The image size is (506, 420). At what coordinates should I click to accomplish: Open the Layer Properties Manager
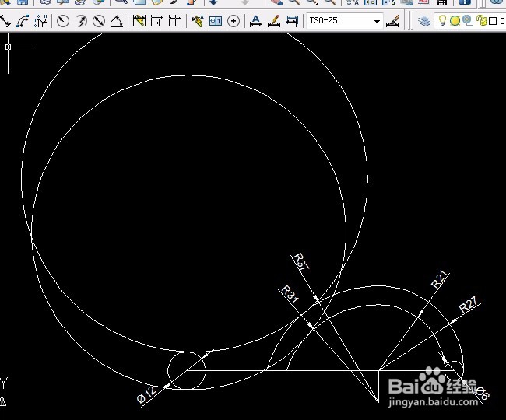424,21
